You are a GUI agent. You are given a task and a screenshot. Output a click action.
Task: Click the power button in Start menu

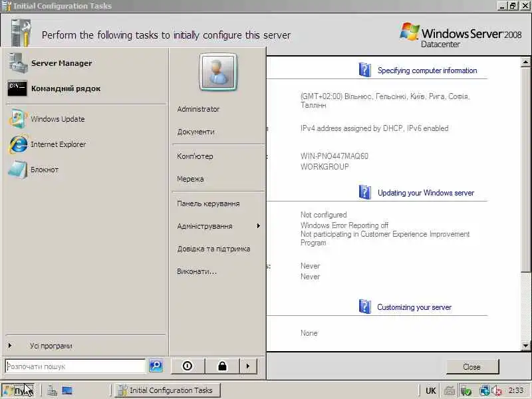click(188, 366)
